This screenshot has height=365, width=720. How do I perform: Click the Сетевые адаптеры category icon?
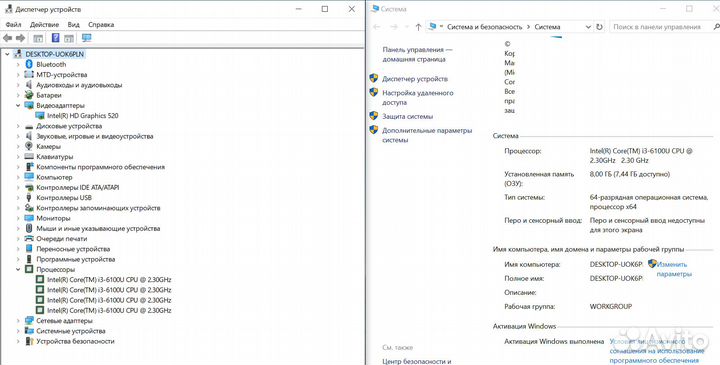29,320
